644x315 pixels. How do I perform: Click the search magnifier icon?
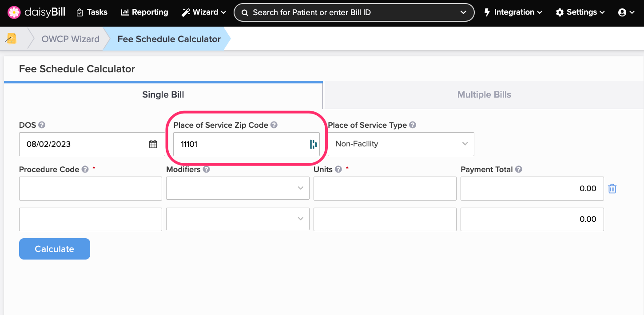pos(245,13)
